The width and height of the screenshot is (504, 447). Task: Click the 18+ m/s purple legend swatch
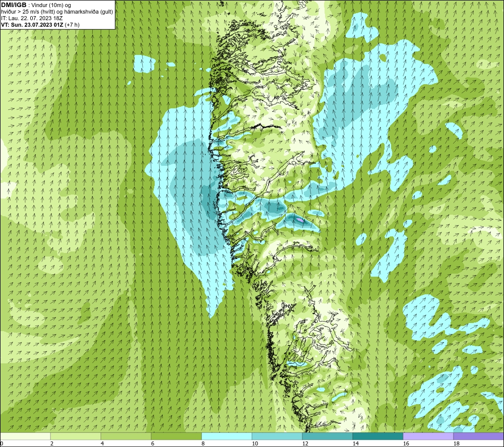click(x=479, y=436)
